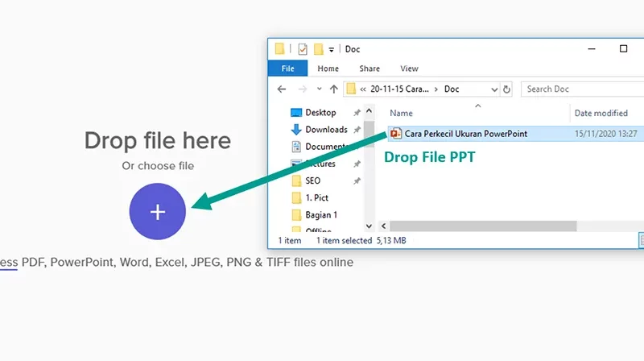Select Desktop in the navigation pane
The height and width of the screenshot is (361, 644).
tap(320, 112)
